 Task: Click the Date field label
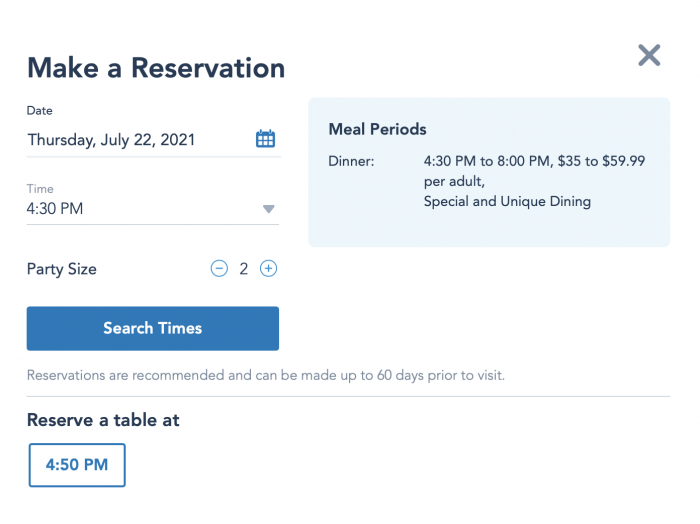(40, 111)
